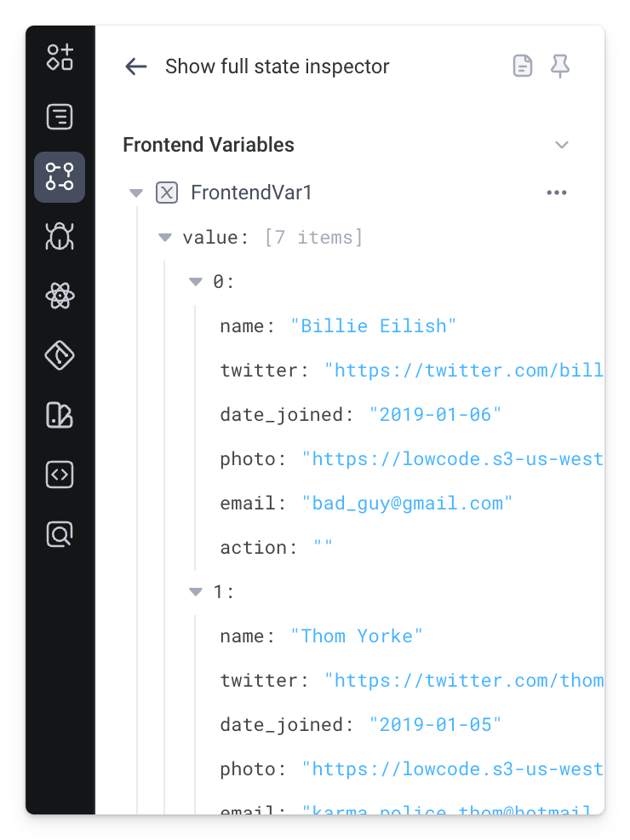
Task: Collapse item 1 in the value array
Action: click(x=195, y=591)
